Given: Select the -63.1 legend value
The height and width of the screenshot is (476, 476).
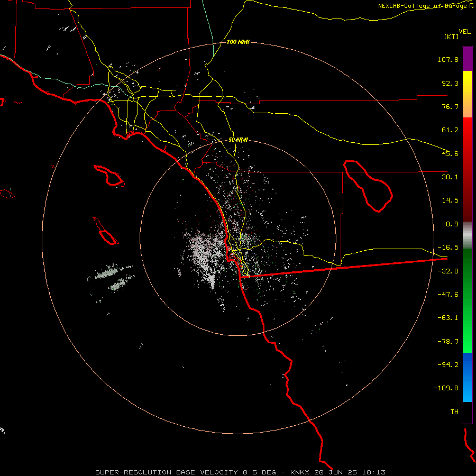Looking at the screenshot, I should coord(448,318).
